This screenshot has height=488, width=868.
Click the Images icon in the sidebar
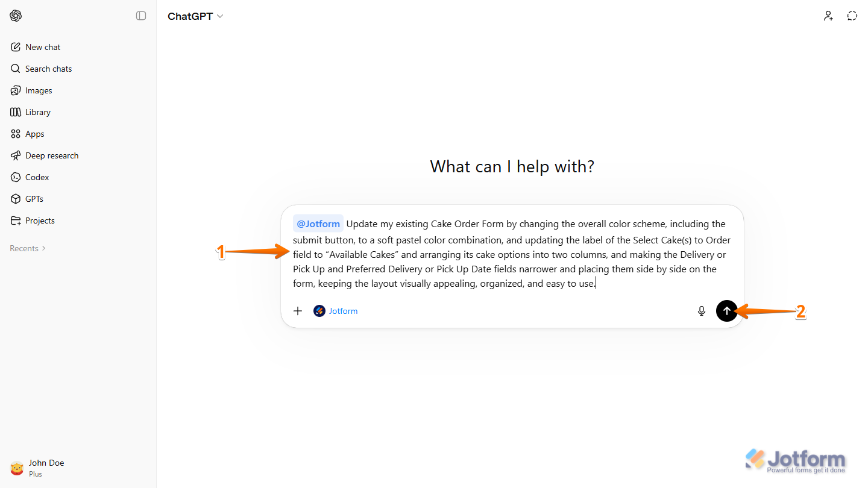click(16, 90)
